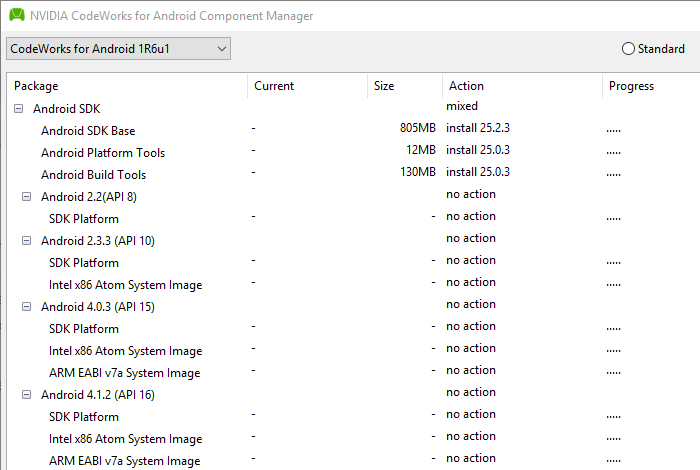Click the 'mixed' action for Android SDK
The image size is (700, 470).
(462, 106)
